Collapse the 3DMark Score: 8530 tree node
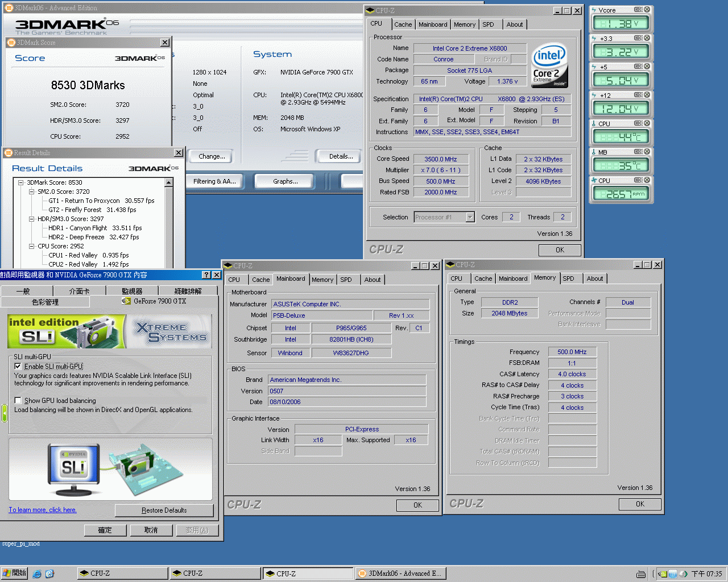This screenshot has height=582, width=728. (21, 182)
